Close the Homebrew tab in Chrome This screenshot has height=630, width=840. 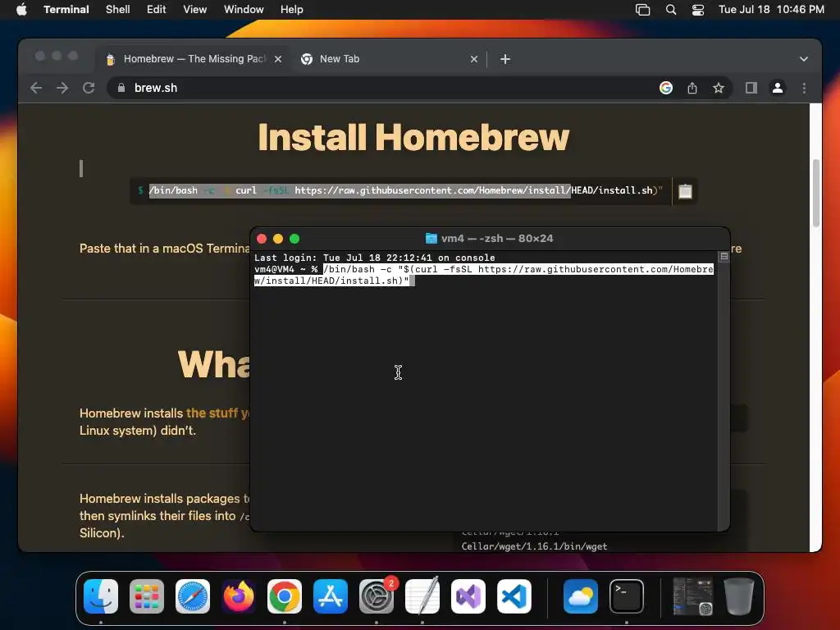tap(278, 59)
